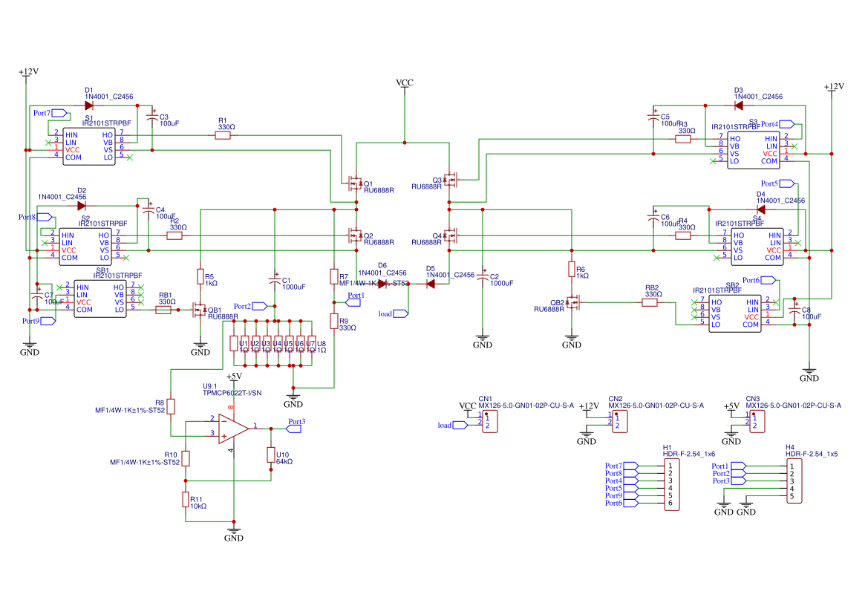
Task: Click connector CN1 symbol
Action: click(x=490, y=421)
